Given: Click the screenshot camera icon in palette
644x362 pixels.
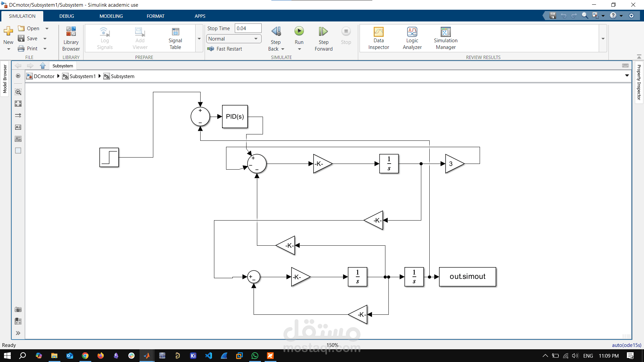Looking at the screenshot, I should click(x=18, y=309).
